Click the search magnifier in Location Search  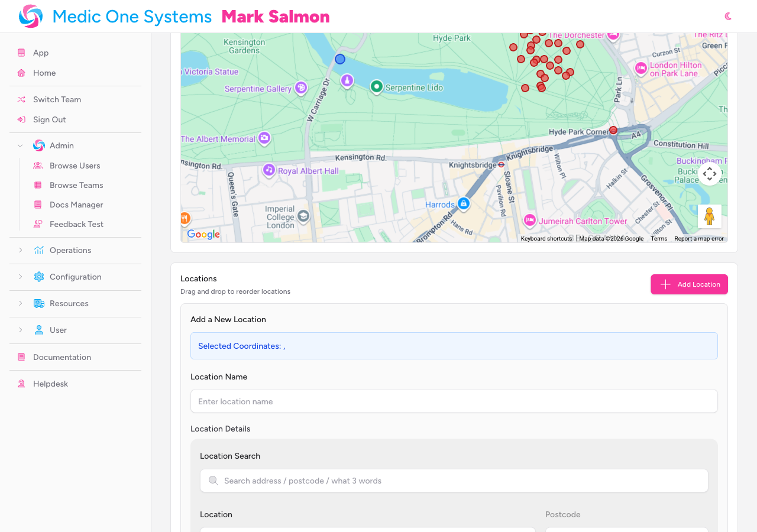point(213,481)
